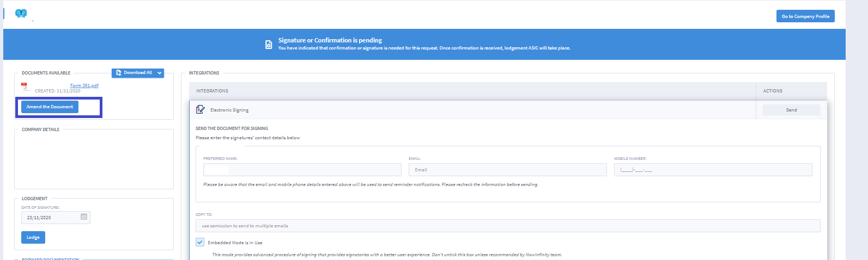The height and width of the screenshot is (260, 868).
Task: Go to Company Profile
Action: click(805, 16)
